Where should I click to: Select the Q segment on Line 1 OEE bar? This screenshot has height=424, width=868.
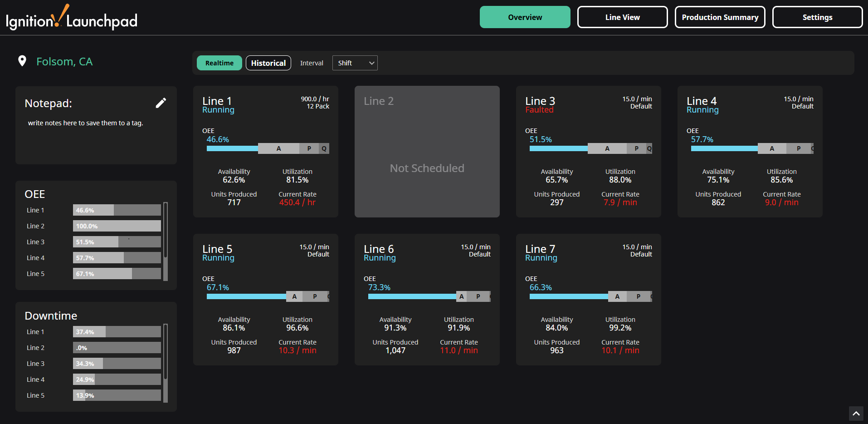tap(325, 148)
